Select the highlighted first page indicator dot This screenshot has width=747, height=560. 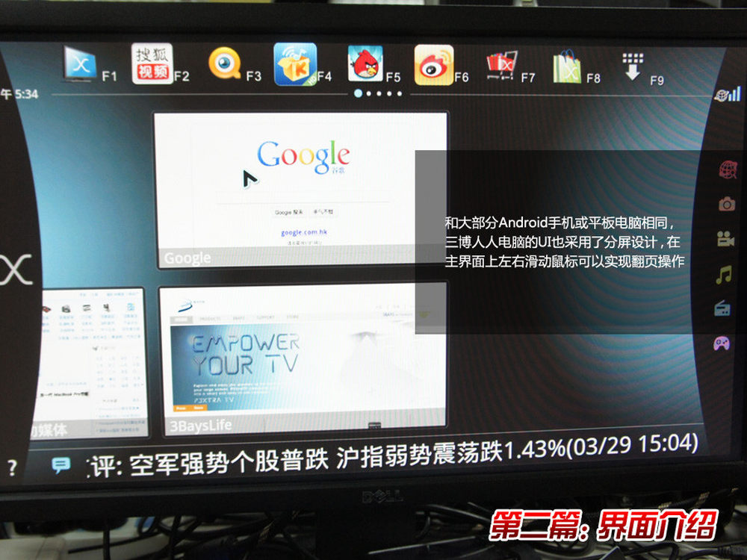pos(359,93)
